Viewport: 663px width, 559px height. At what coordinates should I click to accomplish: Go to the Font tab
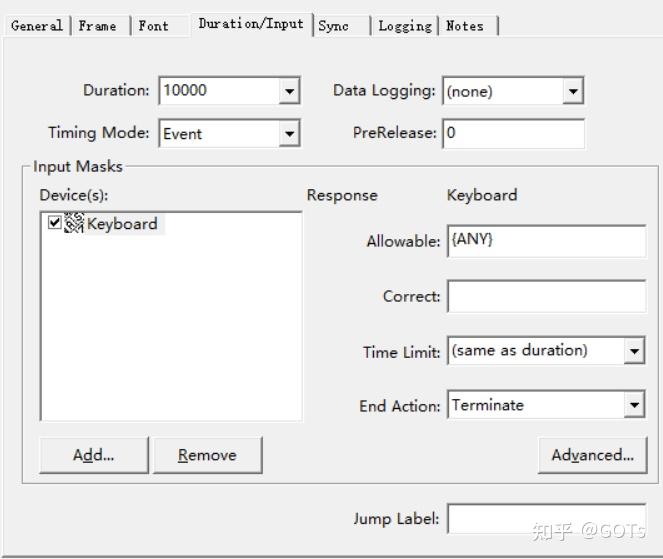click(153, 26)
